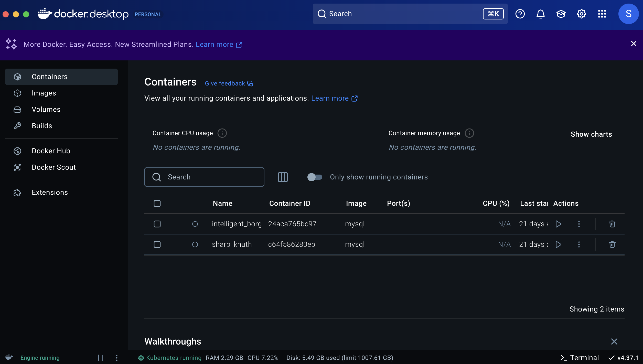Click Learn more in the purple banner

(215, 45)
